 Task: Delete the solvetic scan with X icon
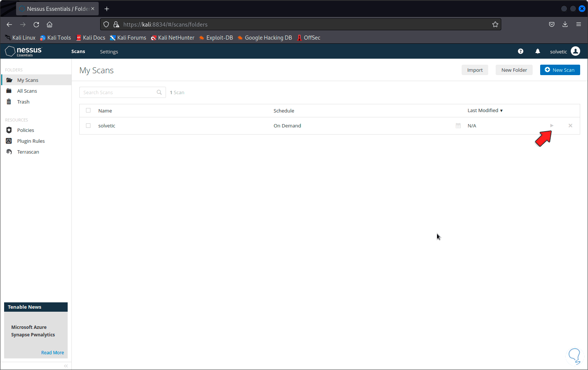570,126
